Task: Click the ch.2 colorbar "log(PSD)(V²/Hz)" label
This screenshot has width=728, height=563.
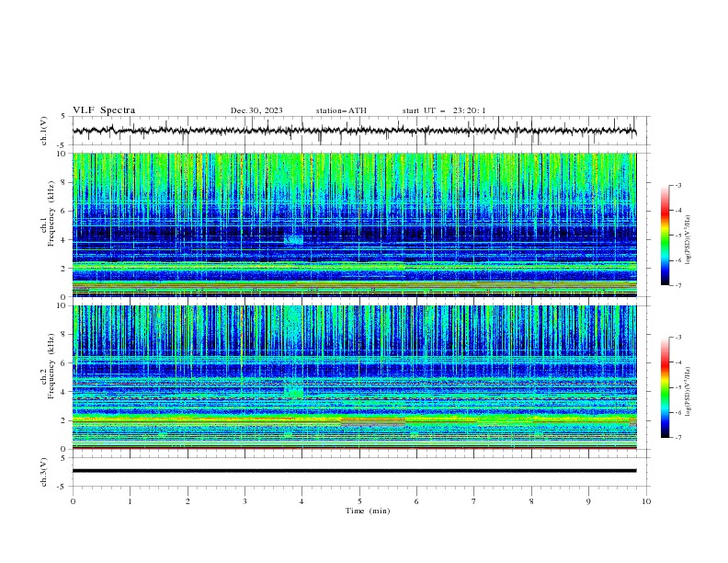Action: pyautogui.click(x=688, y=392)
